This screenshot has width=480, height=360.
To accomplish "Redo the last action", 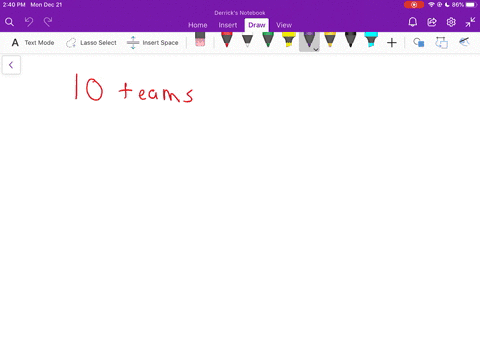I will click(x=48, y=22).
